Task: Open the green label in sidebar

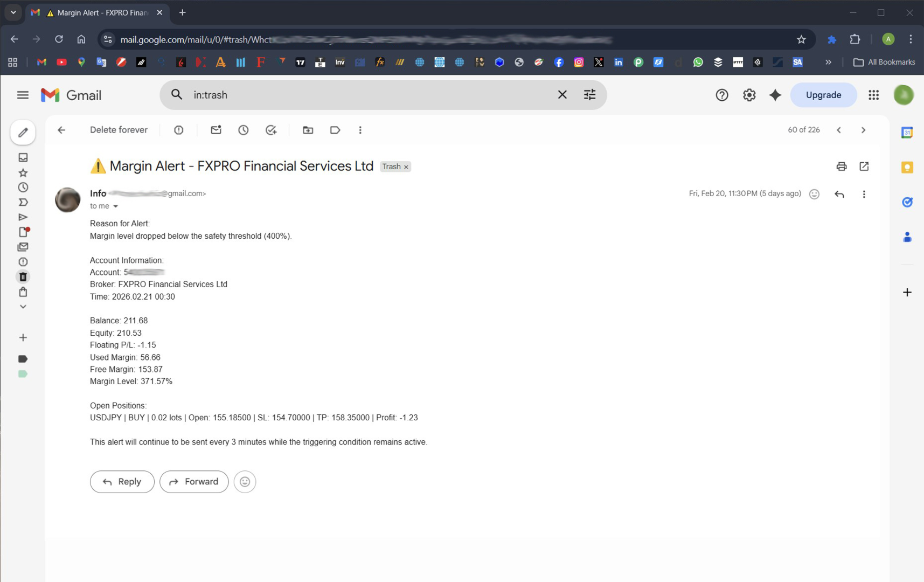Action: [x=23, y=374]
